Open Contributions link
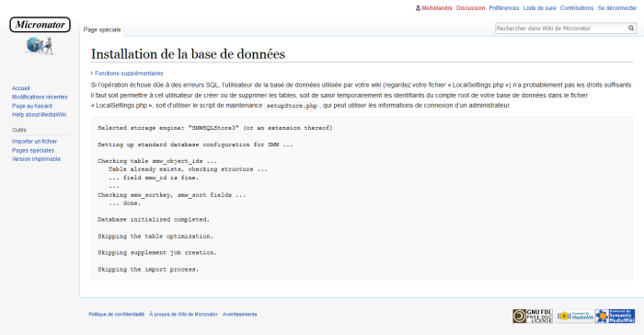 click(x=577, y=7)
